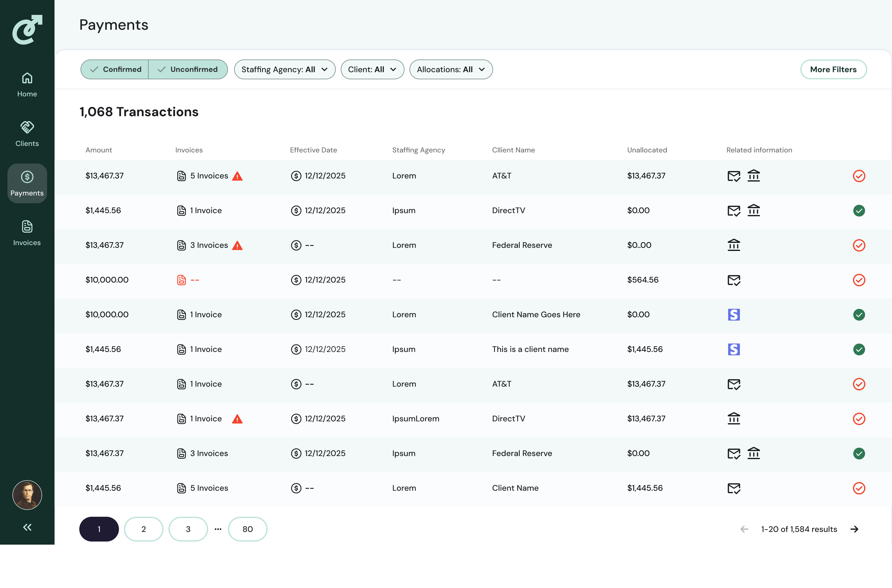Toggle the green check for Federal Reserve Ipsum row
892x588 pixels.
click(859, 453)
